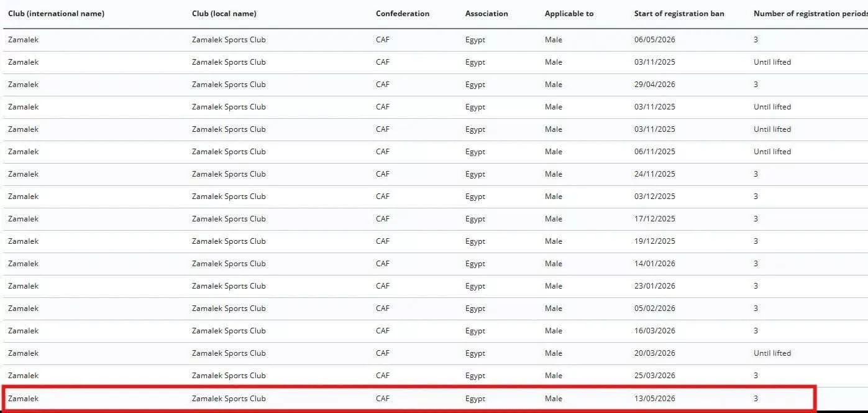
Task: Select the 19/12/2025 ban date cell
Action: [x=655, y=241]
